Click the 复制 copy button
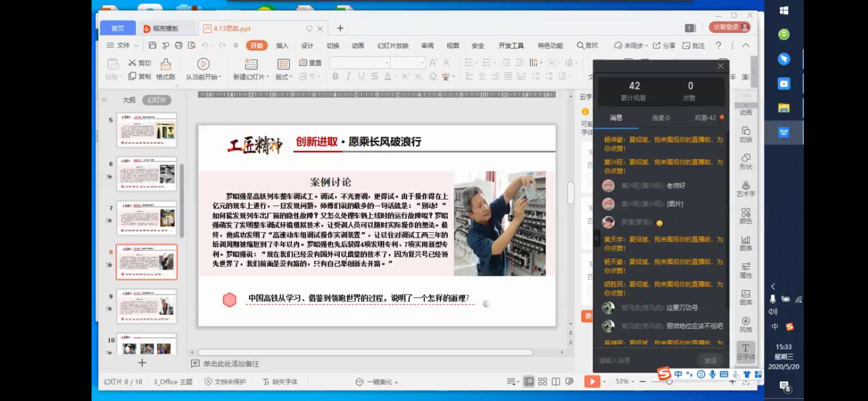This screenshot has height=401, width=868. (x=139, y=76)
